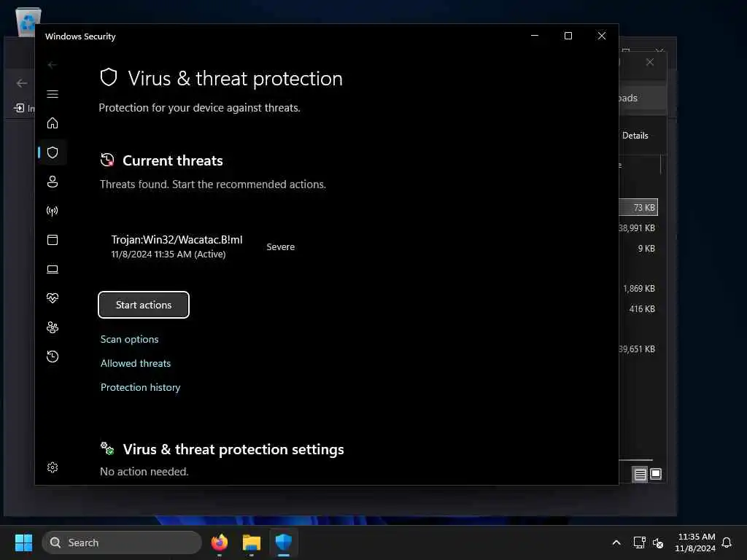Open Firewall & network protection icon
Screen dimensions: 747x560
(53, 211)
